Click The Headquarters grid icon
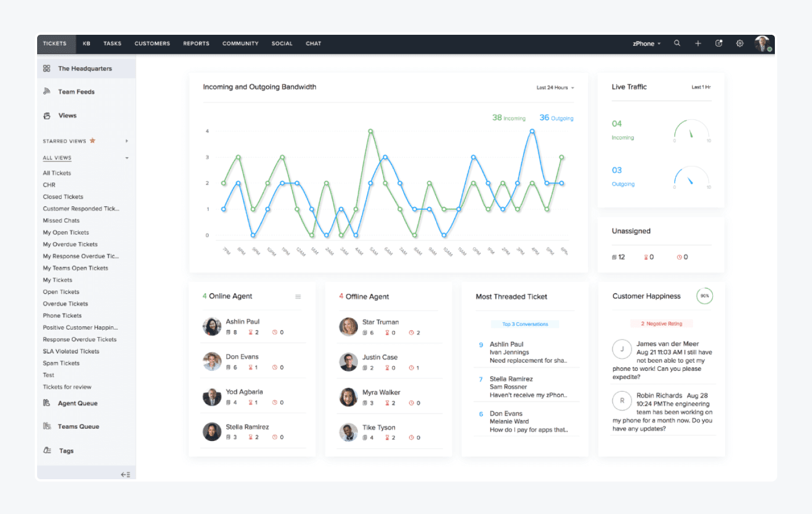This screenshot has width=812, height=514. pyautogui.click(x=46, y=68)
